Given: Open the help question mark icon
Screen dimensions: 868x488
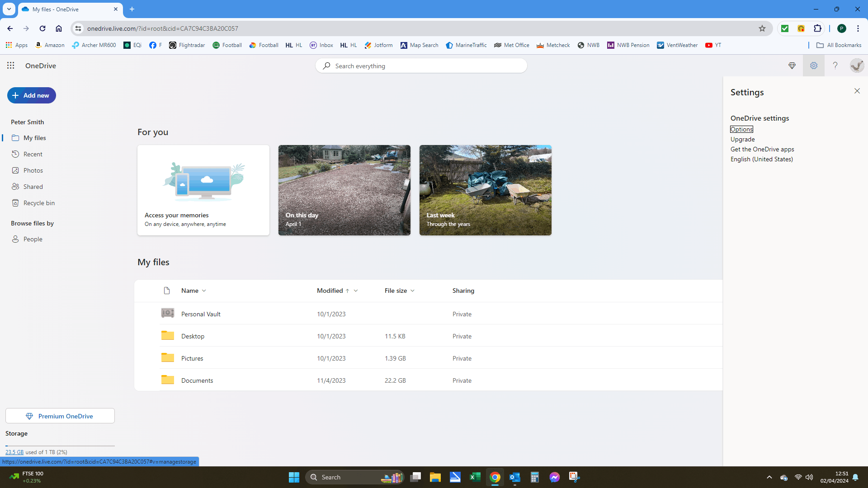Looking at the screenshot, I should click(x=835, y=66).
